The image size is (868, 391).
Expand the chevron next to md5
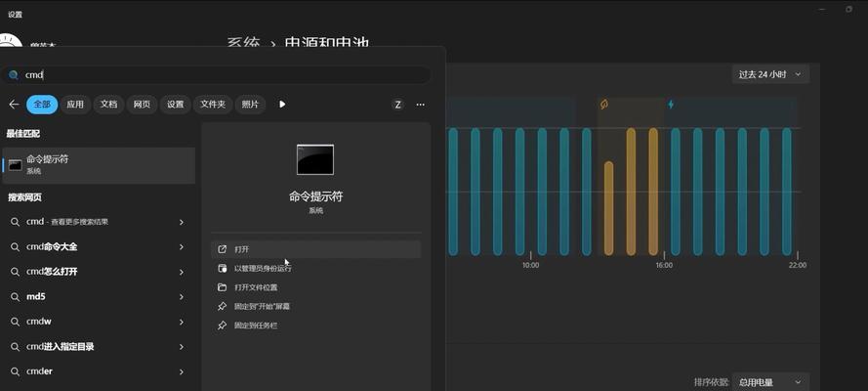pyautogui.click(x=181, y=297)
